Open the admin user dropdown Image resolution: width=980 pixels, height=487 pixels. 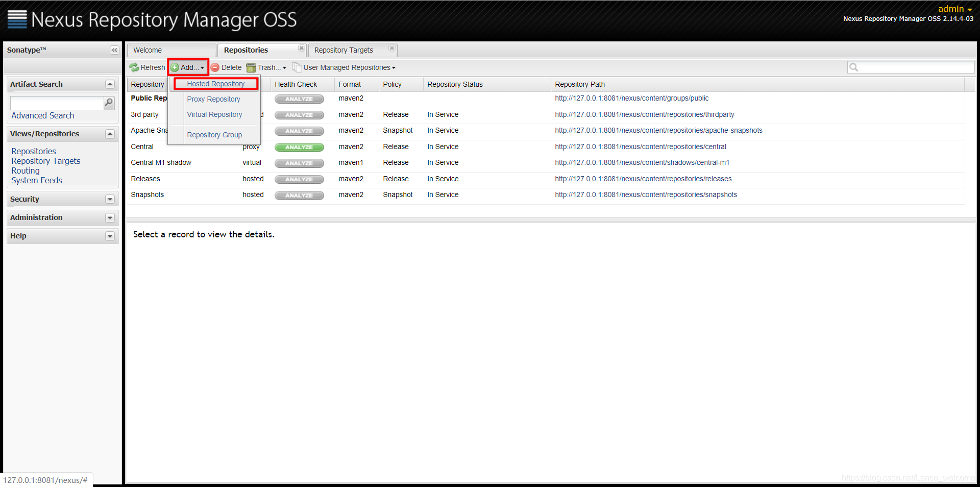click(955, 9)
